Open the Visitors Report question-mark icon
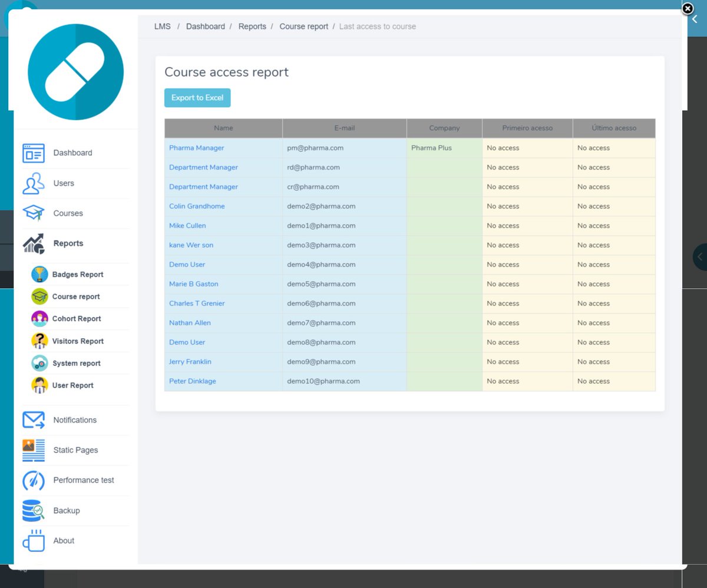The width and height of the screenshot is (707, 588). (39, 341)
